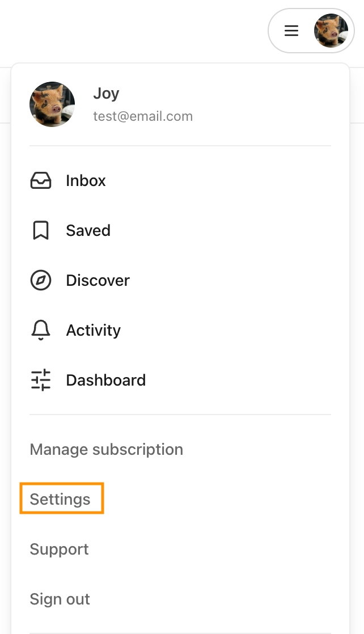Open the Support link

[59, 549]
